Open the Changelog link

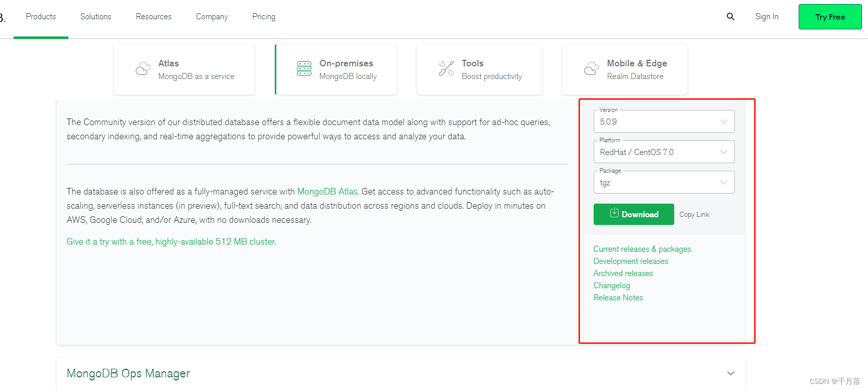(x=611, y=286)
